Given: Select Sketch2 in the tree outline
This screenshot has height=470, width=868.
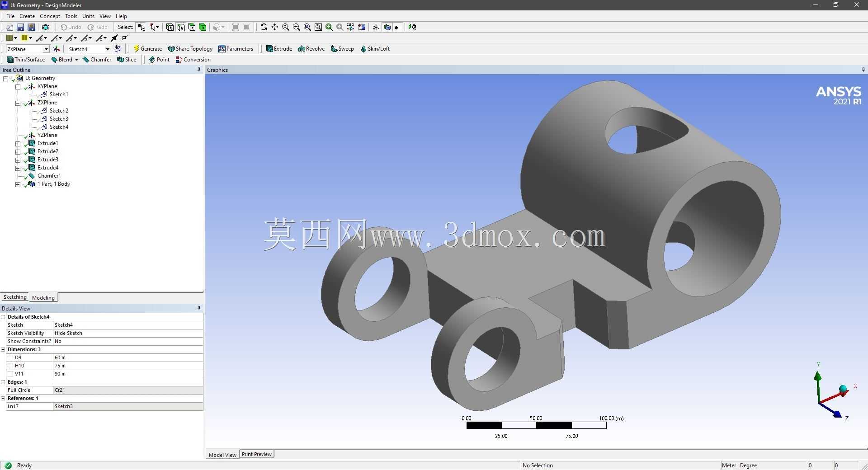Looking at the screenshot, I should (59, 111).
